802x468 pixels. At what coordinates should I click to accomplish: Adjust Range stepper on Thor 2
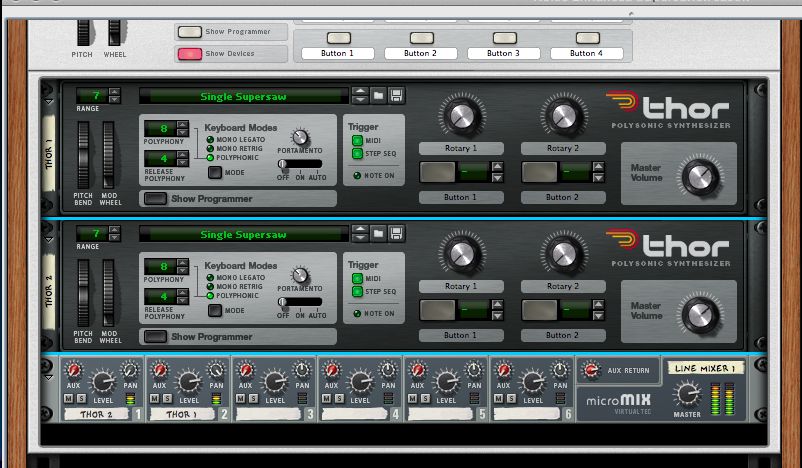pos(115,234)
